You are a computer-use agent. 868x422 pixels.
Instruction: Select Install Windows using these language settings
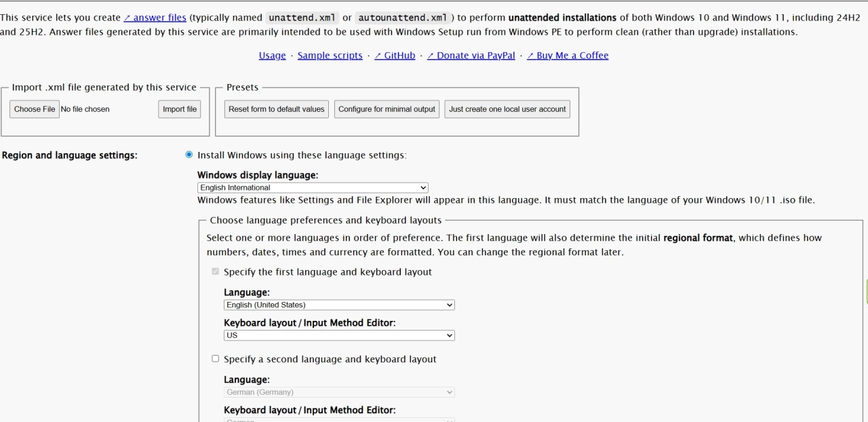click(189, 155)
